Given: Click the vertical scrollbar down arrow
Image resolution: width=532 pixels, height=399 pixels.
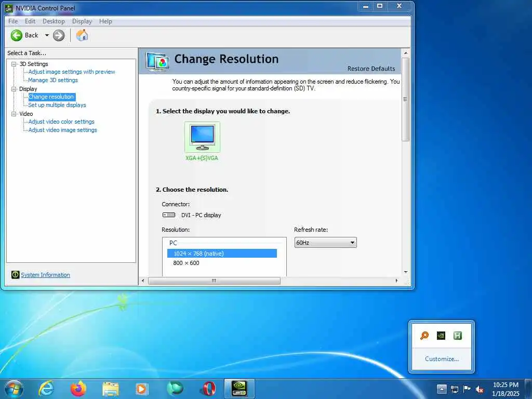Looking at the screenshot, I should pos(405,272).
